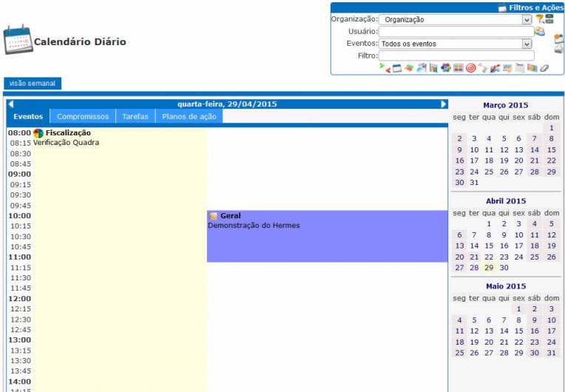The width and height of the screenshot is (565, 392).
Task: Switch to the Compromissos tab
Action: (84, 116)
